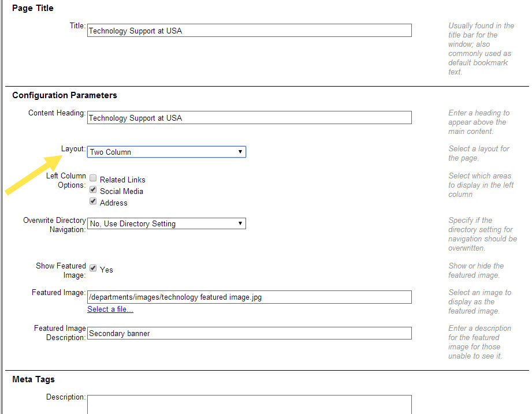This screenshot has width=532, height=414.
Task: Enable the Related Links checkbox
Action: pos(93,178)
